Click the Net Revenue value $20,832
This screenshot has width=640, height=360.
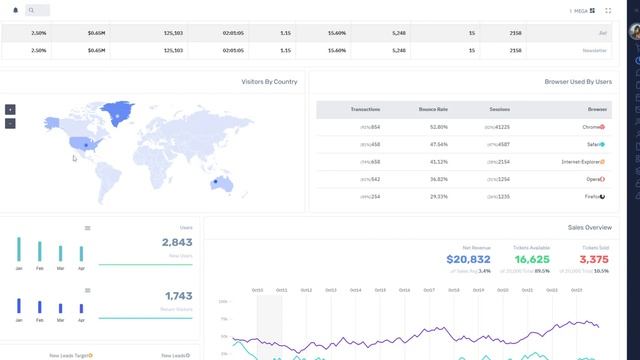469,259
